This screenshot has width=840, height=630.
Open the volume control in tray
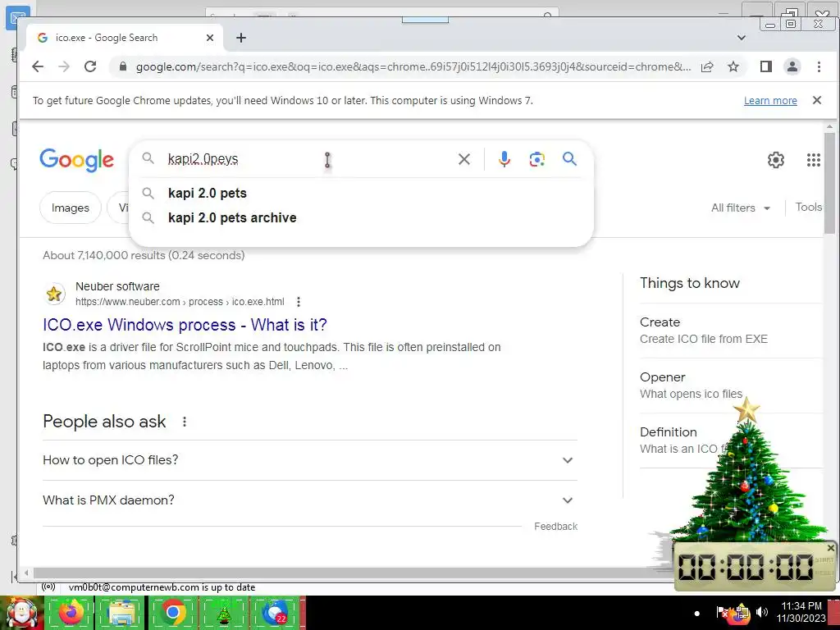pyautogui.click(x=762, y=612)
